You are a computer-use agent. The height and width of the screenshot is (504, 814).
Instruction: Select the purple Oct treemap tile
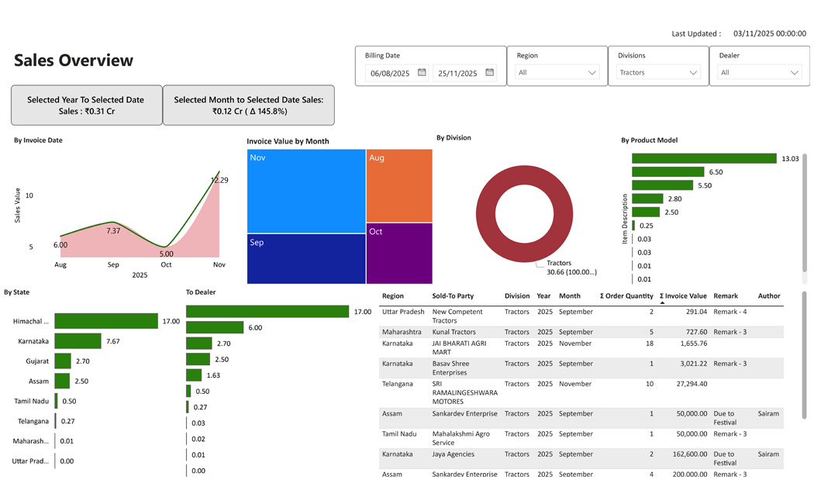pos(398,253)
